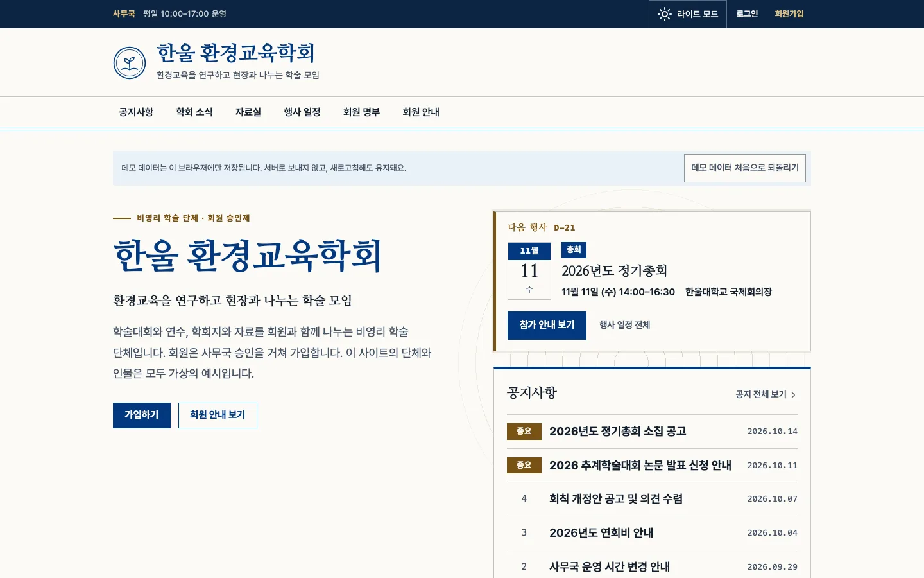
Task: Click the 중요 badge beside 추계학술대회 notice
Action: pos(524,466)
